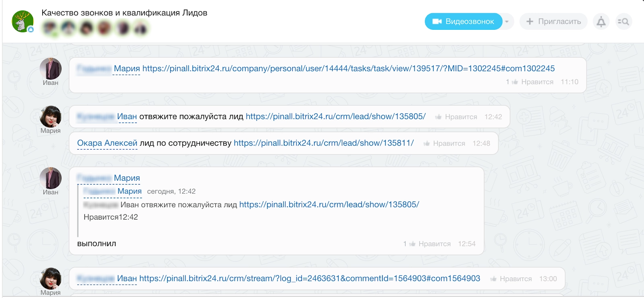Open the quoted lead 135805 link
Image resolution: width=644 pixels, height=298 pixels.
[x=329, y=205]
